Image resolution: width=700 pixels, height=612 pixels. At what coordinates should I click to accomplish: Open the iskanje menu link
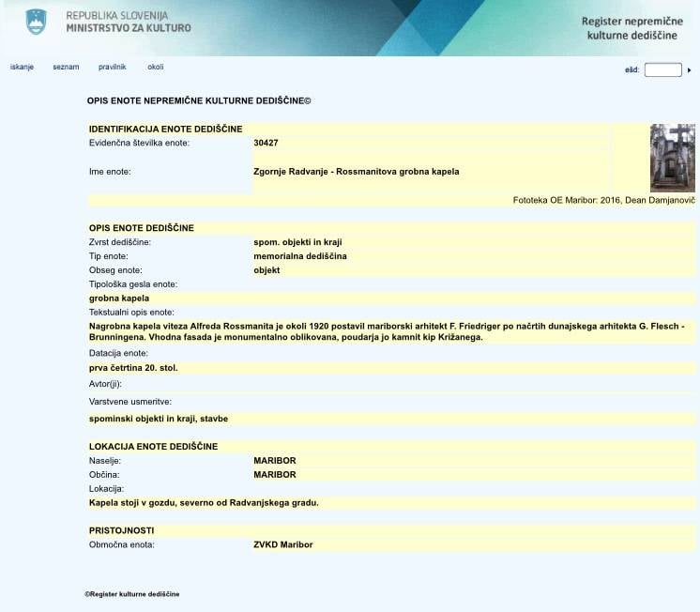tap(22, 68)
